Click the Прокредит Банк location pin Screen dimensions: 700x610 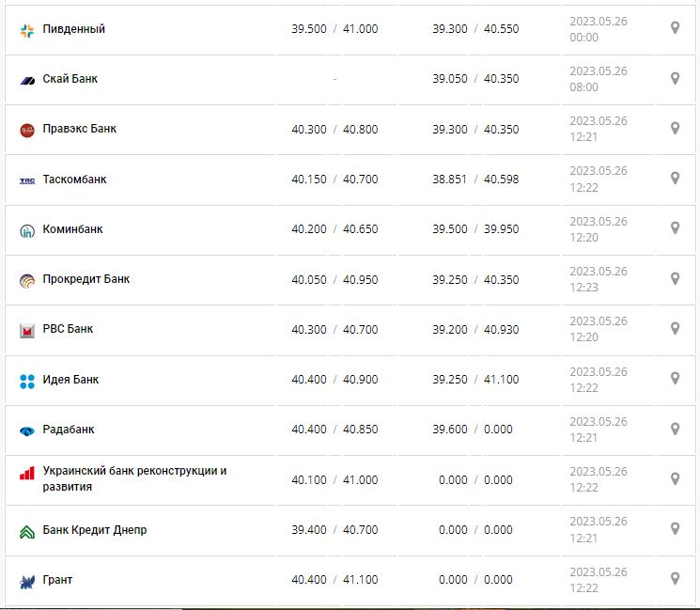point(675,278)
